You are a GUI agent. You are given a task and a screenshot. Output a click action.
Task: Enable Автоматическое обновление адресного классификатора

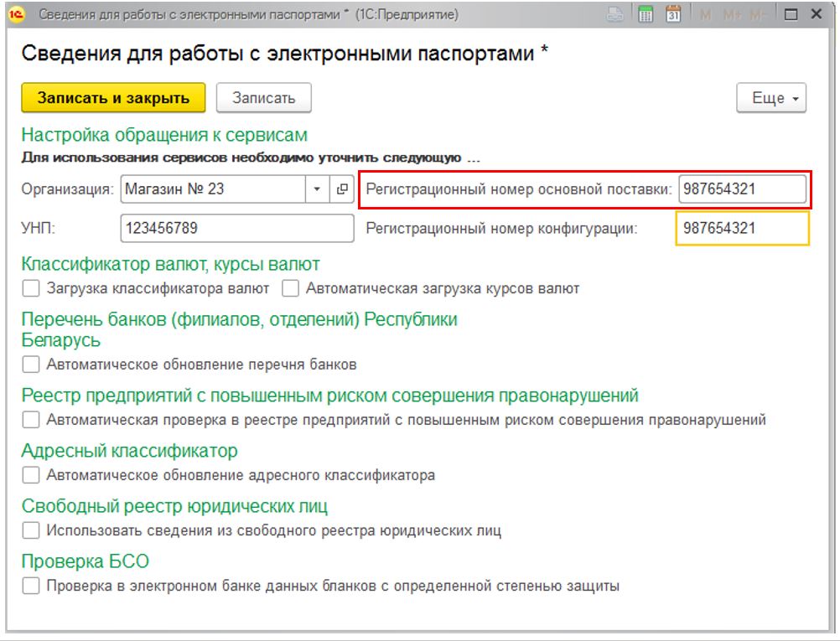pyautogui.click(x=31, y=475)
